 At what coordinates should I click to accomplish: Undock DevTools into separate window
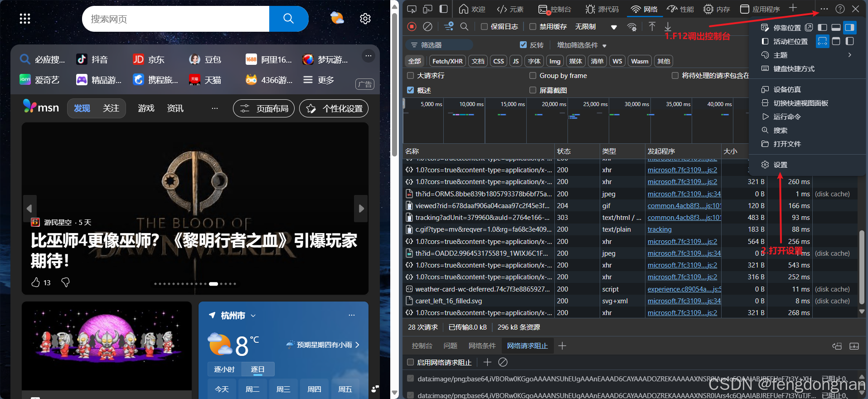809,28
